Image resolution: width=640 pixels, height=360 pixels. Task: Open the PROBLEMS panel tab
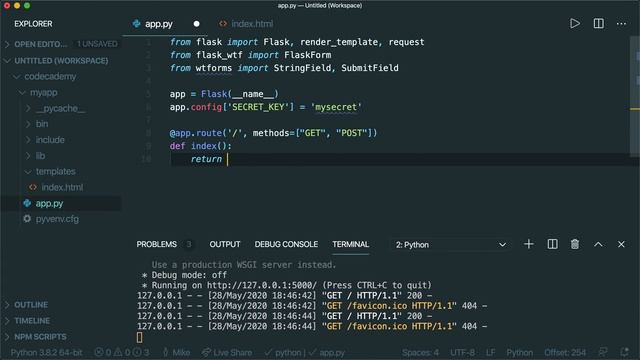(157, 244)
